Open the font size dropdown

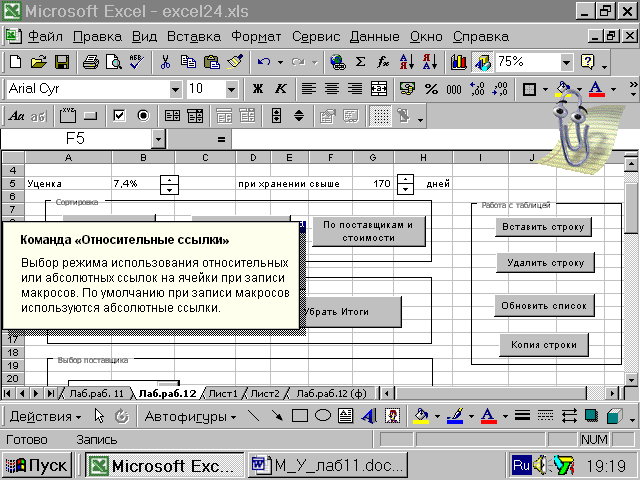(x=231, y=89)
